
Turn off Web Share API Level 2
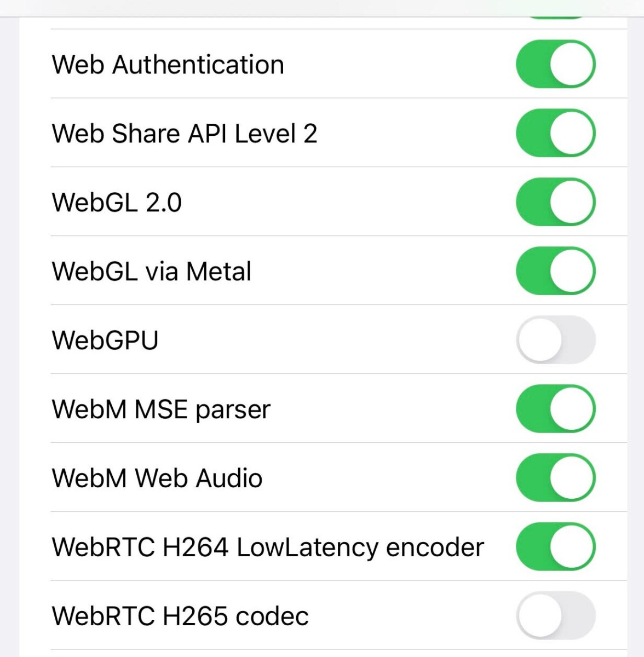coord(555,133)
